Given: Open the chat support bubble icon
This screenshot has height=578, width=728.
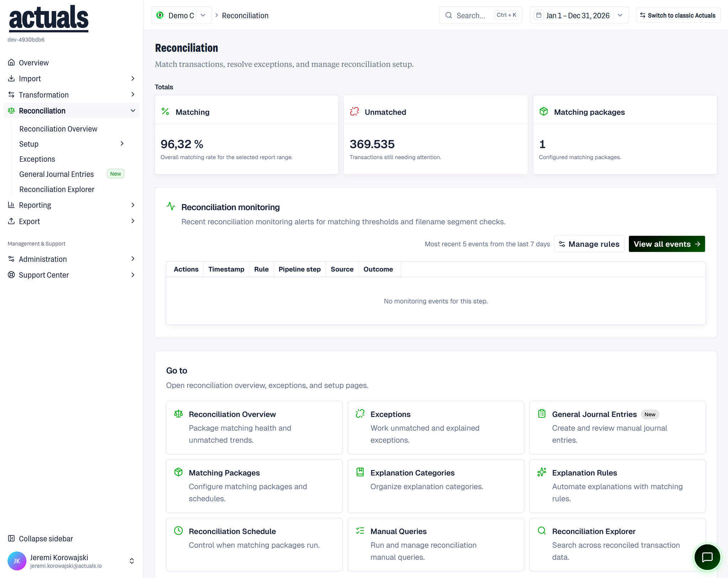Looking at the screenshot, I should pyautogui.click(x=707, y=557).
